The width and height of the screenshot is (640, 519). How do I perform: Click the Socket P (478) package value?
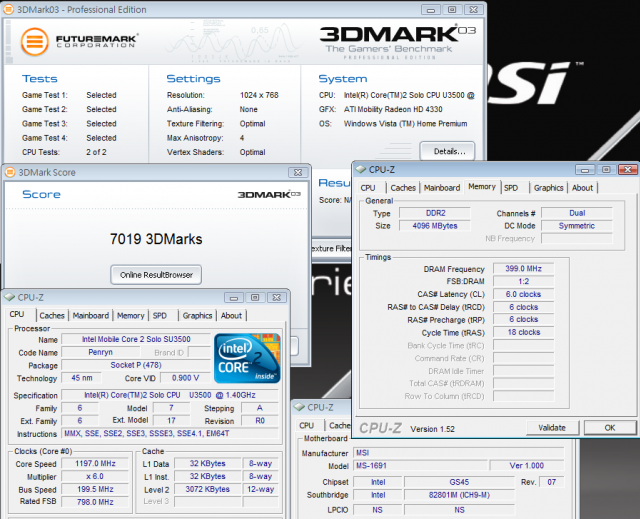coord(136,365)
